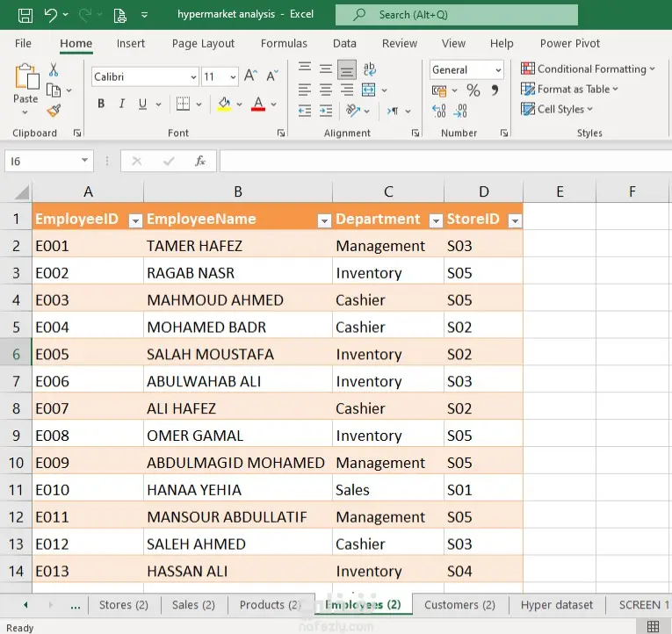The image size is (672, 634).
Task: Click the Merge & Center icon
Action: coord(369,90)
